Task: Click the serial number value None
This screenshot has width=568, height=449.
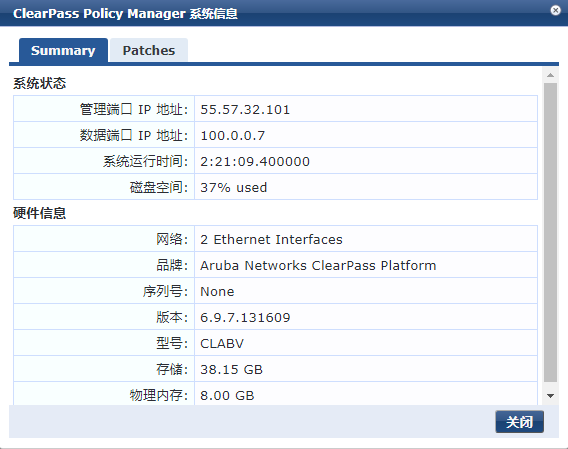Action: click(x=217, y=292)
